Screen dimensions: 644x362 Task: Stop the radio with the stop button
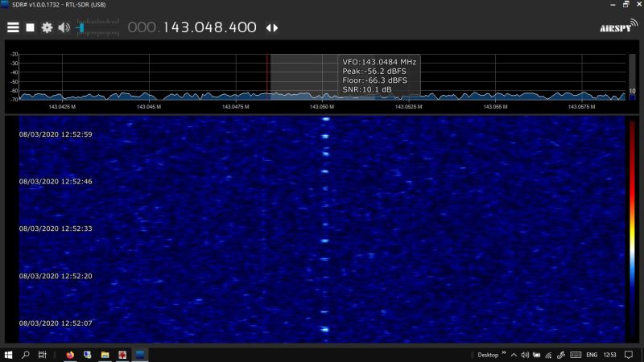[x=30, y=27]
